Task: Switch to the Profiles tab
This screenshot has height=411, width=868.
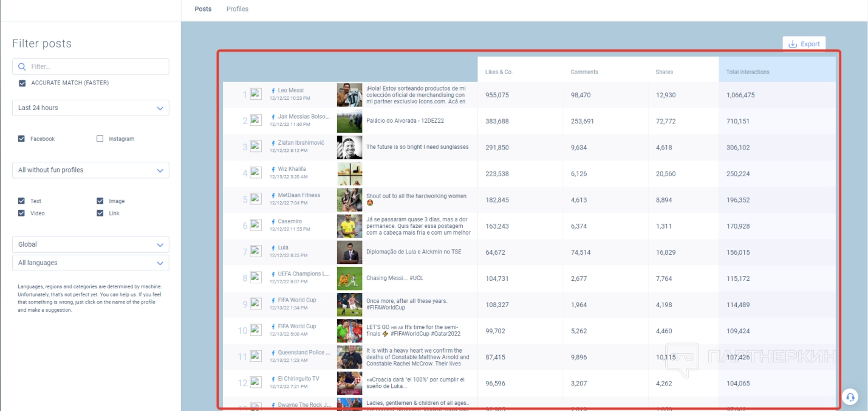Action: tap(237, 9)
